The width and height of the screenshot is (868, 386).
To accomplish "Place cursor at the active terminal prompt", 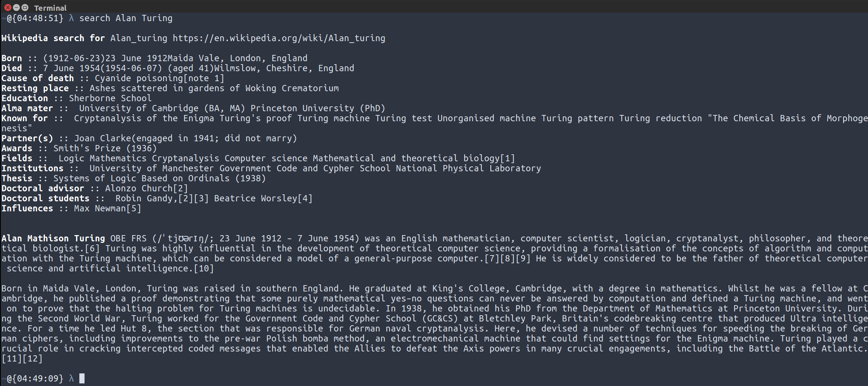I will 82,378.
